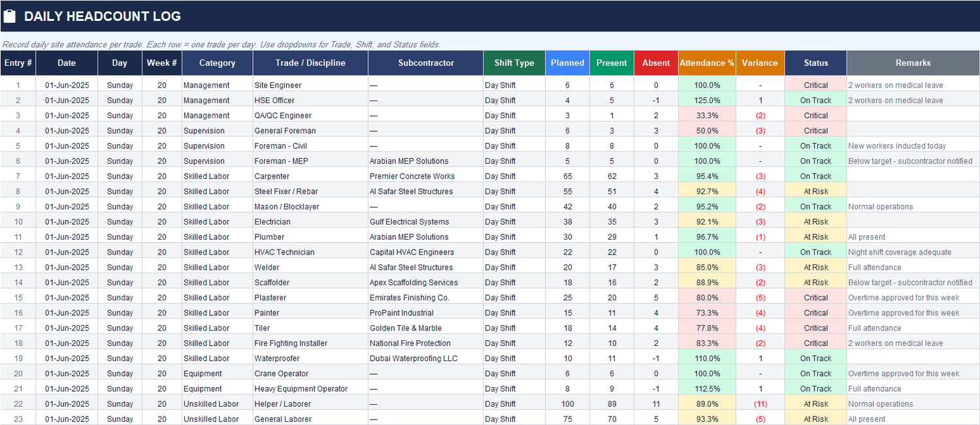
Task: Click the (11) variance cell
Action: [760, 404]
